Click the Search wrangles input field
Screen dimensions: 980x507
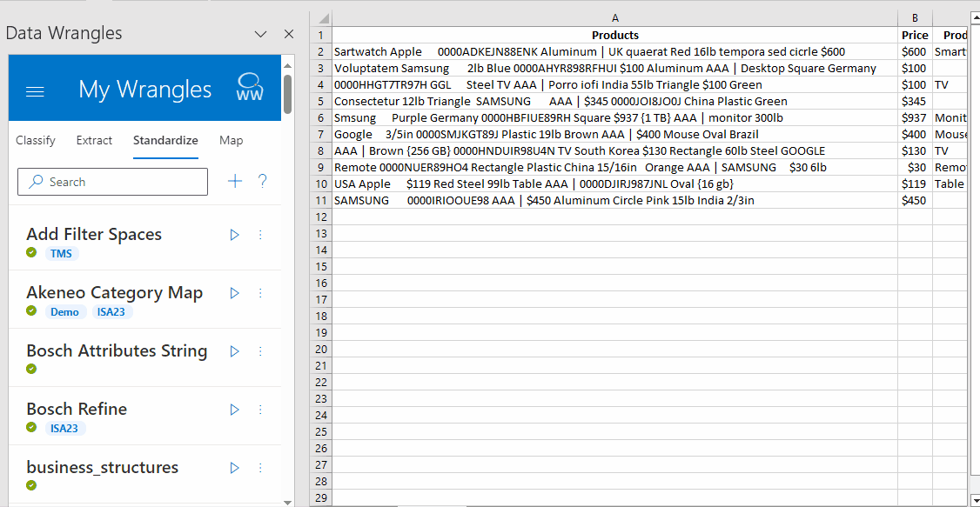click(113, 182)
